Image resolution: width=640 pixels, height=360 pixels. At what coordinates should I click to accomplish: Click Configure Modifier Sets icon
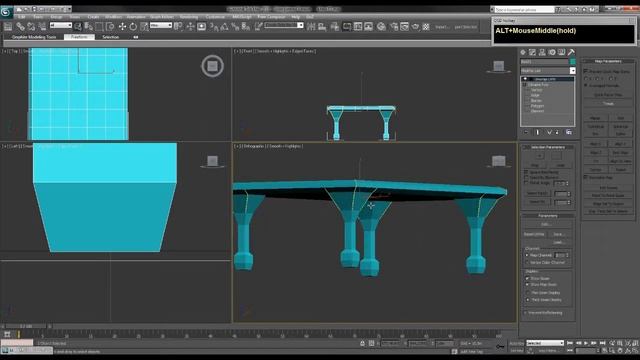[x=569, y=132]
